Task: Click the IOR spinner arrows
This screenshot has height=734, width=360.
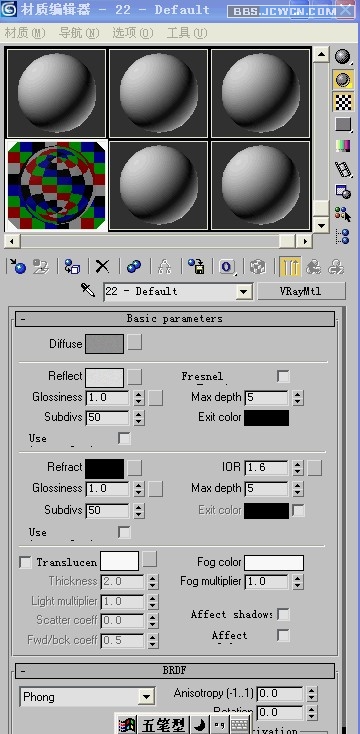Action: [298, 467]
